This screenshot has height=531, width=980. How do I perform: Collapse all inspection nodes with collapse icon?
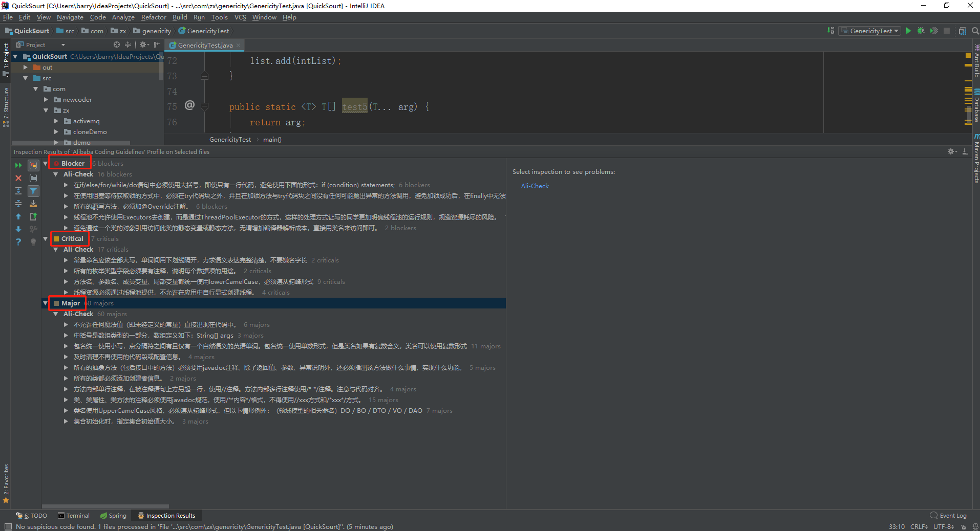click(x=18, y=203)
